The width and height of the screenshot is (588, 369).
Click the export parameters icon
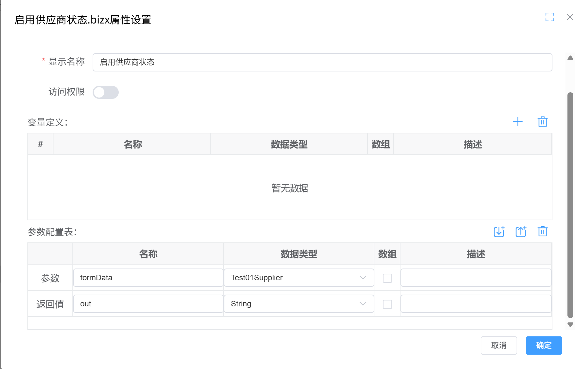click(520, 232)
